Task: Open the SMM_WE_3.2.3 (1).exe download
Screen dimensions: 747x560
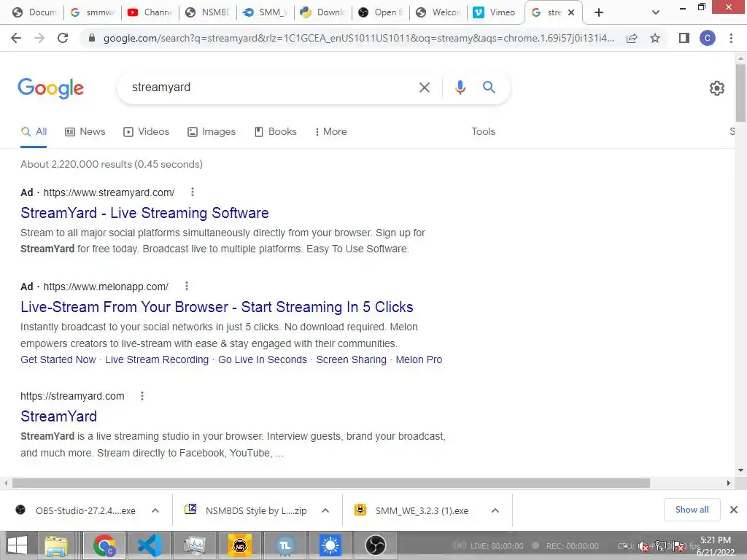Action: tap(413, 510)
